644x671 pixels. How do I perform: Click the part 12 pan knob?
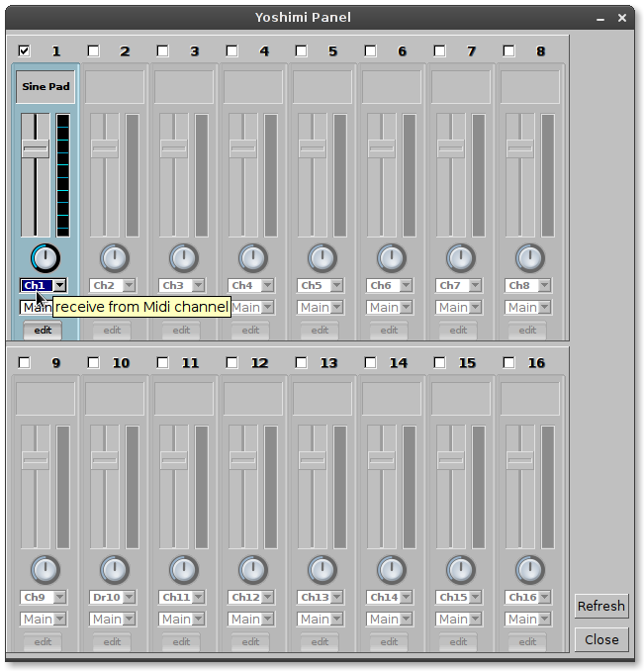(x=253, y=570)
